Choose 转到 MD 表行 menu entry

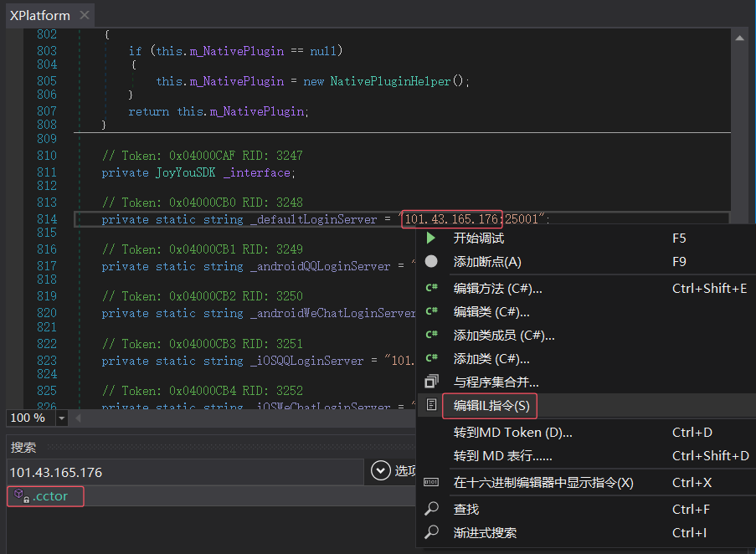[x=502, y=456]
